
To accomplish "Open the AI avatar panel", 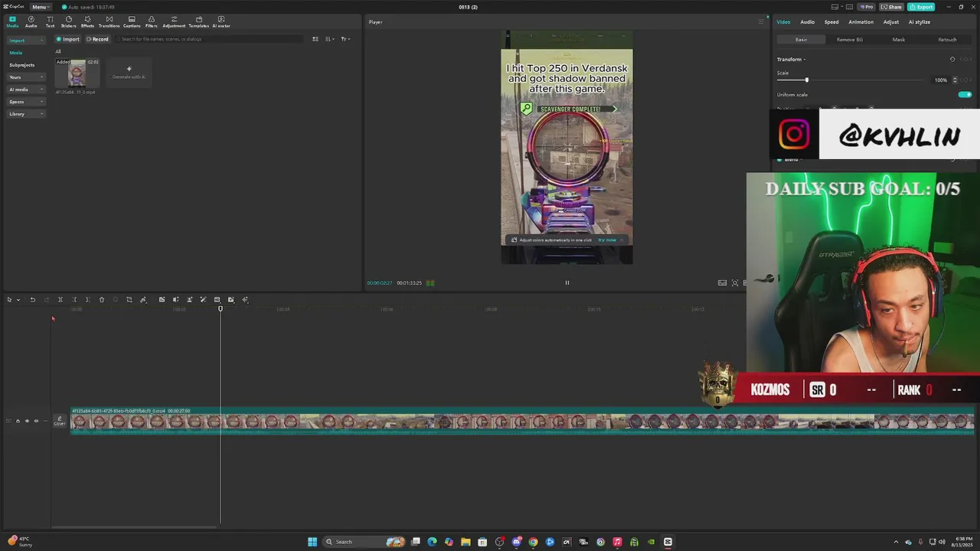I will point(221,21).
